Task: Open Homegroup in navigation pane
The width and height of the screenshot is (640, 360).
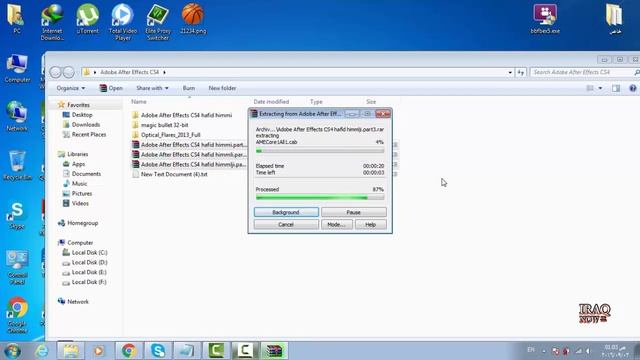Action: (78, 223)
